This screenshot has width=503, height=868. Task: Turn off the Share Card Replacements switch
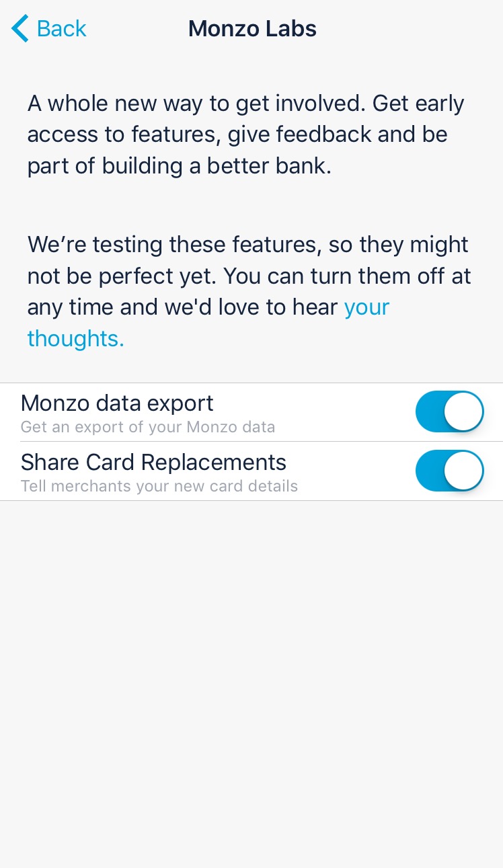tap(449, 471)
